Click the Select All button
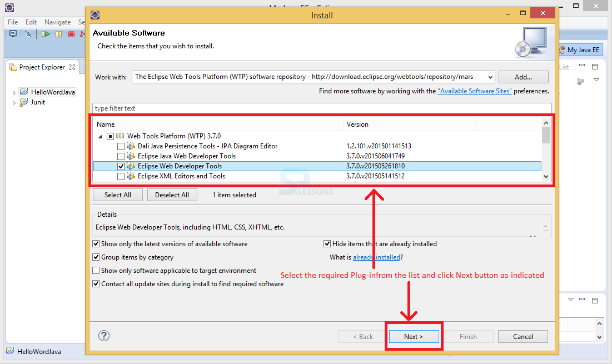The height and width of the screenshot is (364, 612). 118,195
